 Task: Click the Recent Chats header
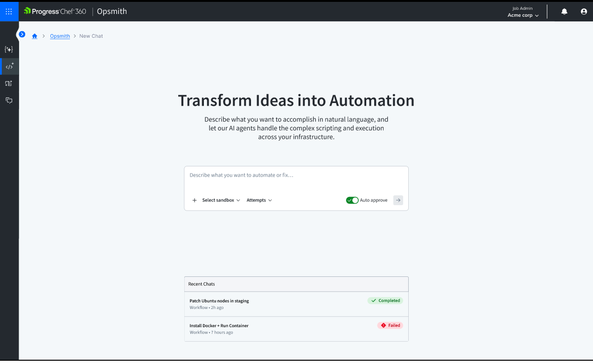point(296,284)
